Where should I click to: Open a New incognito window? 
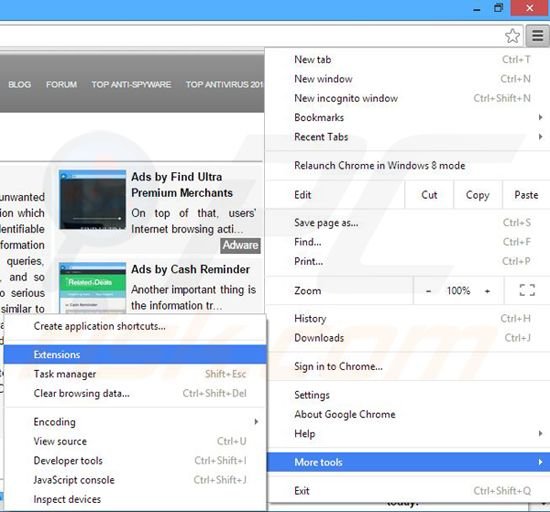point(408,98)
